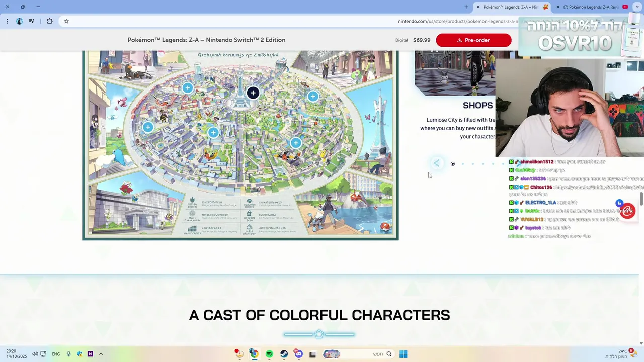The image size is (644, 362).
Task: Select the fourth carousel dot
Action: (x=483, y=164)
